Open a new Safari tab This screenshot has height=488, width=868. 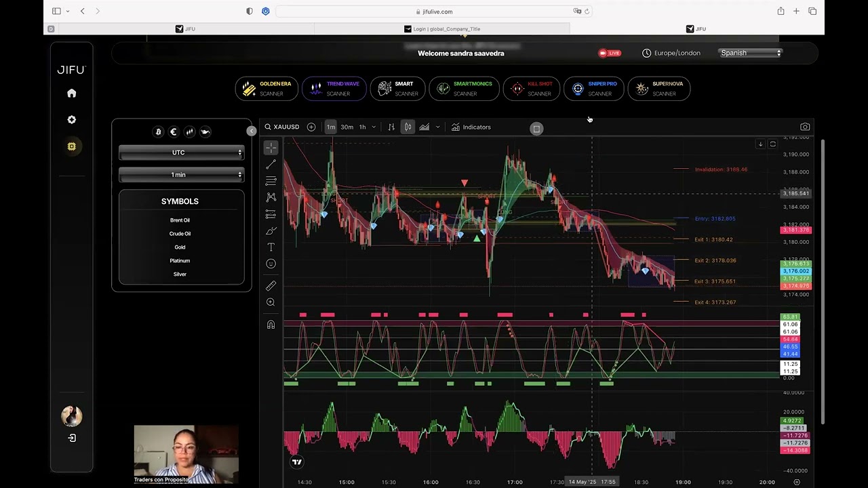(x=796, y=12)
